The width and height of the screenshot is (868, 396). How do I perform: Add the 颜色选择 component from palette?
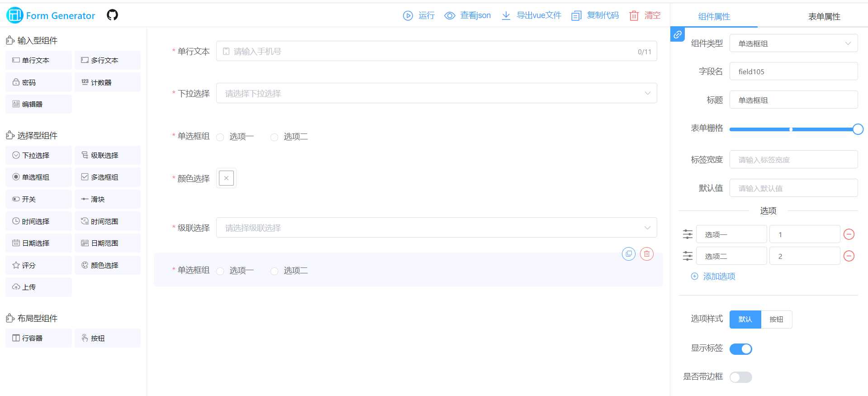(x=108, y=265)
